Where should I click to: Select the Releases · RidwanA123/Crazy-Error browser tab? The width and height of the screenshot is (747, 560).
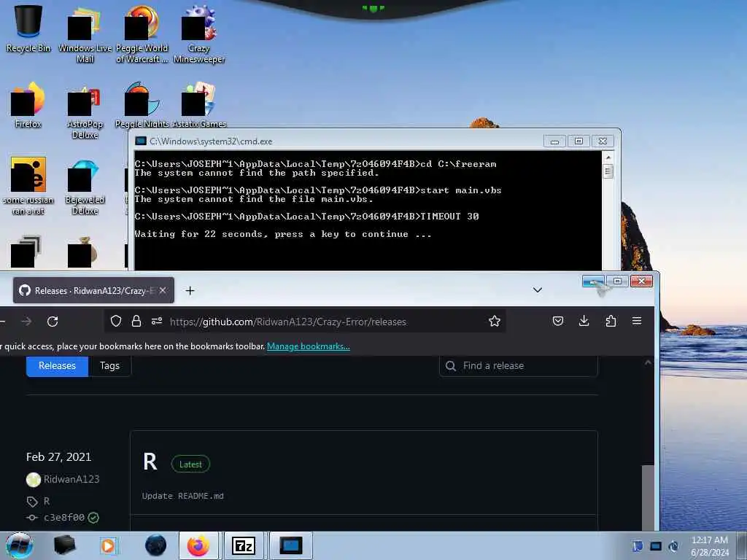point(93,290)
